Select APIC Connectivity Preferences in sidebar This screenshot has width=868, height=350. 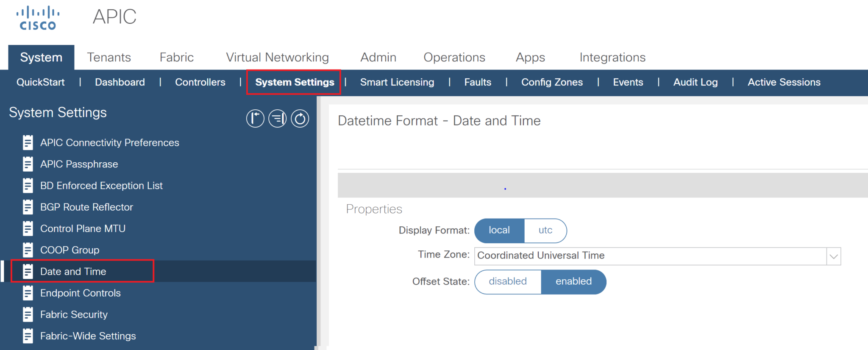(x=110, y=143)
